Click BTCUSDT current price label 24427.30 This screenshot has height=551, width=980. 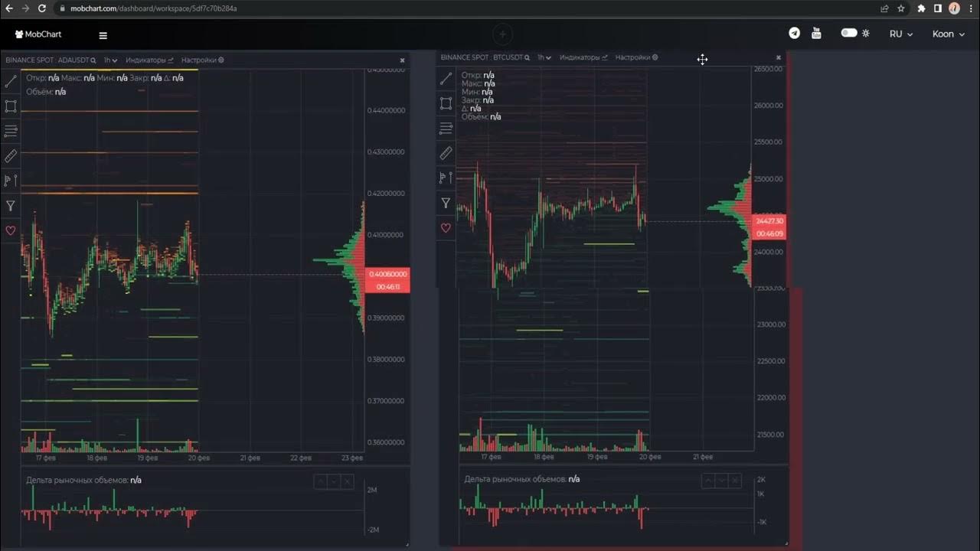click(769, 221)
